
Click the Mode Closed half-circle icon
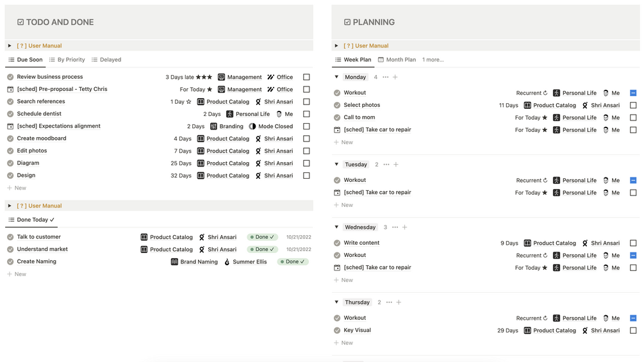pyautogui.click(x=252, y=126)
